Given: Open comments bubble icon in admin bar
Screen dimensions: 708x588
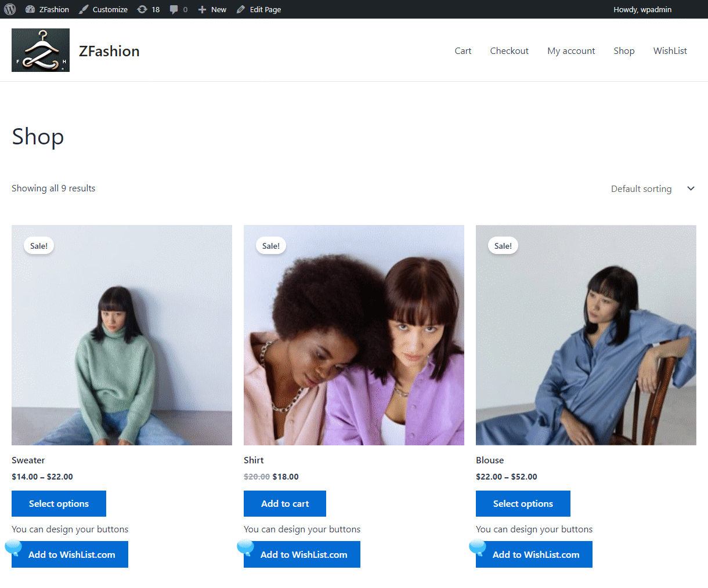Looking at the screenshot, I should (x=174, y=9).
